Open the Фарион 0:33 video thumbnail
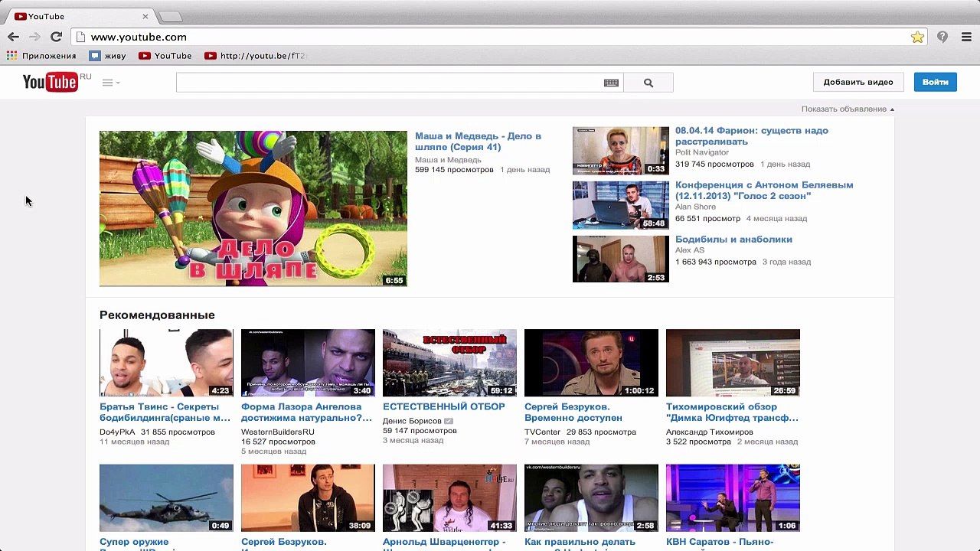 (621, 151)
